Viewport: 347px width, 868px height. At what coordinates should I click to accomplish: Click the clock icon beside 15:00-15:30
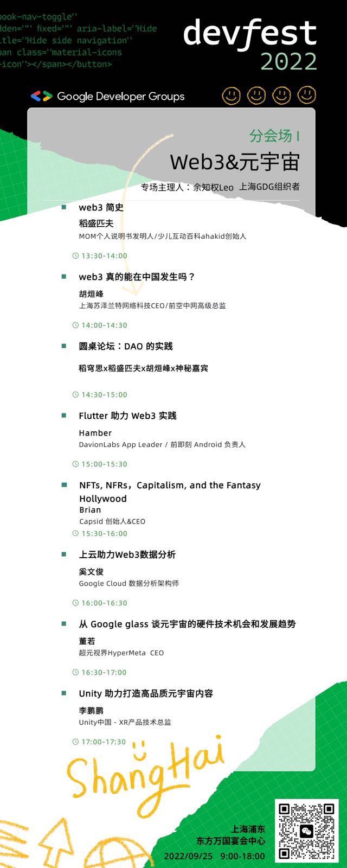[76, 464]
